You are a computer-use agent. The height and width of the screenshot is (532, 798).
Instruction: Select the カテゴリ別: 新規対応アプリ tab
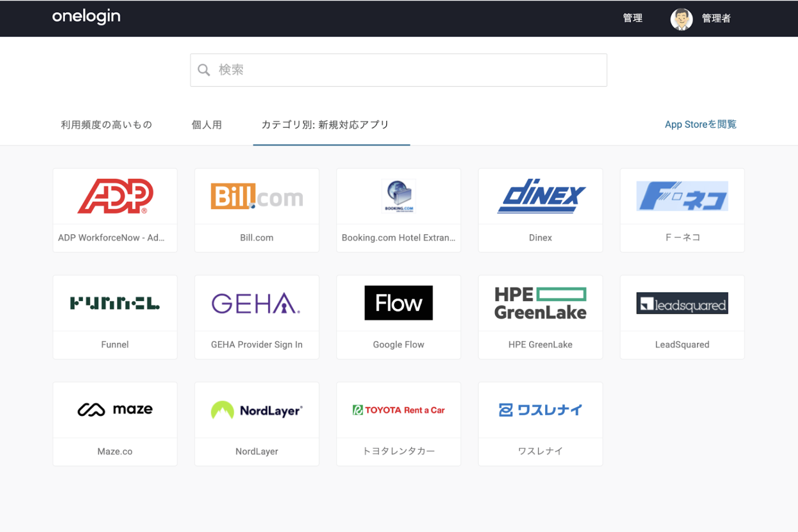point(325,125)
